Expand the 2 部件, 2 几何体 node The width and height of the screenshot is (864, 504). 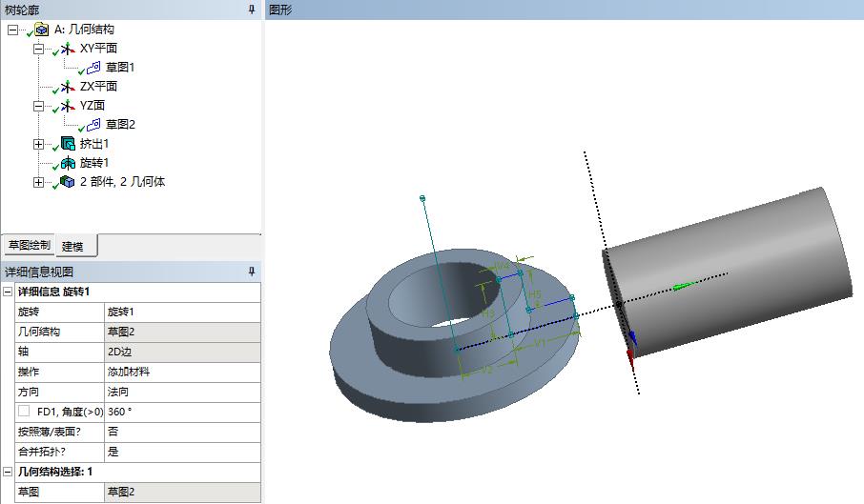[38, 182]
